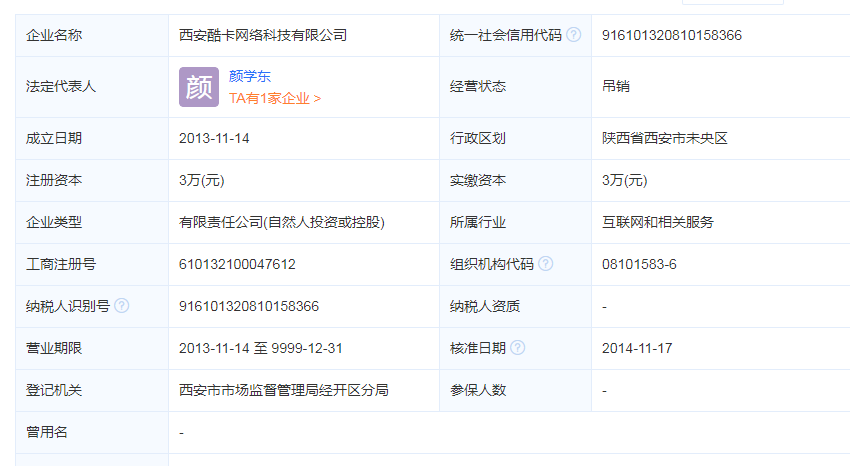Click the 实缴资本 label

[x=478, y=180]
